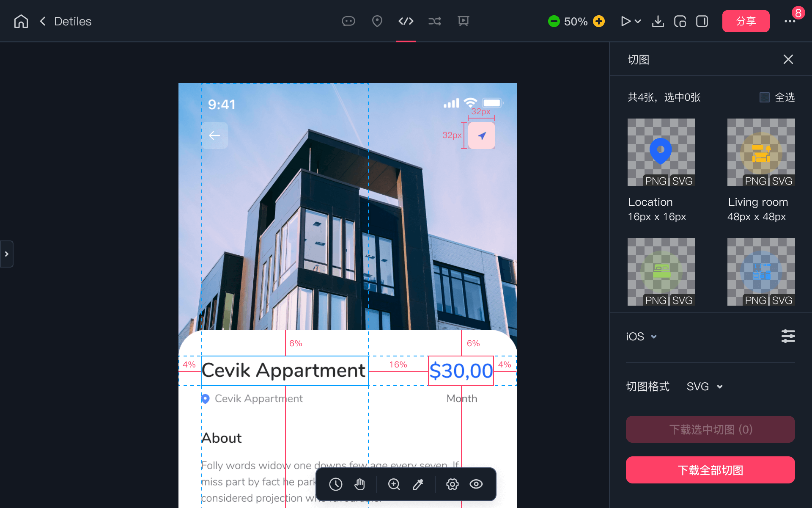Viewport: 812px width, 508px height.
Task: Check the 全选 select-all checkbox
Action: [765, 97]
